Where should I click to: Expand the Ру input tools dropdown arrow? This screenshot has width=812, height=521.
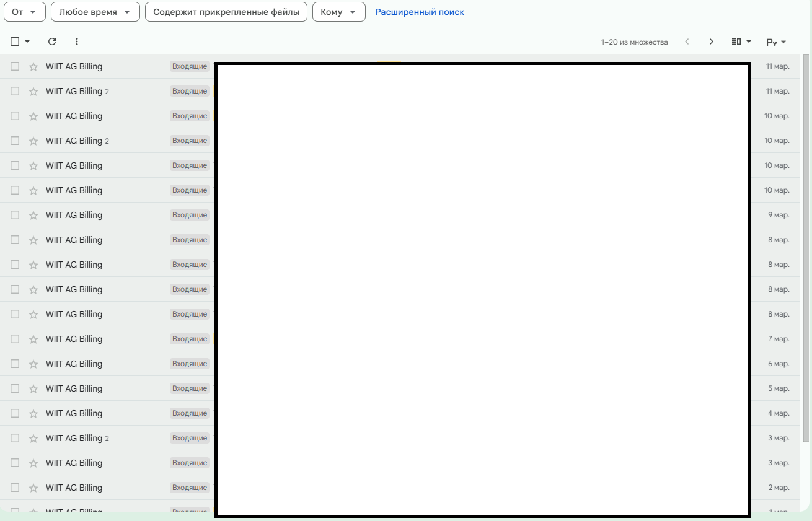783,42
